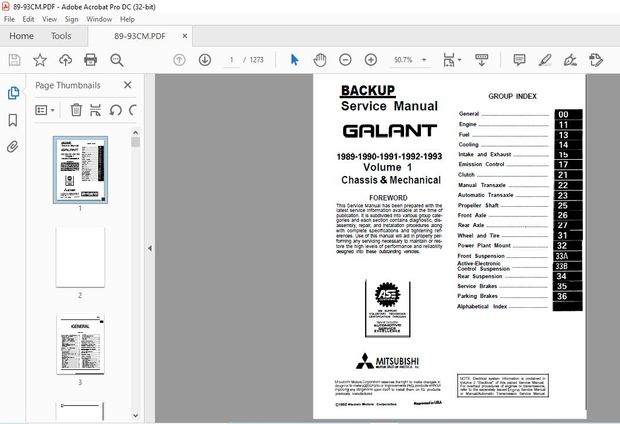620x424 pixels.
Task: Add a comment note icon
Action: pyautogui.click(x=519, y=60)
